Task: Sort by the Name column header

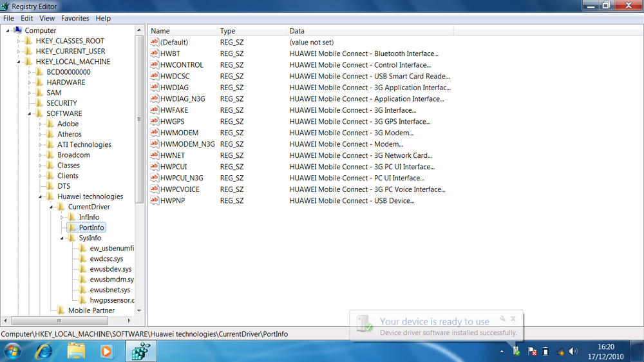Action: point(182,31)
